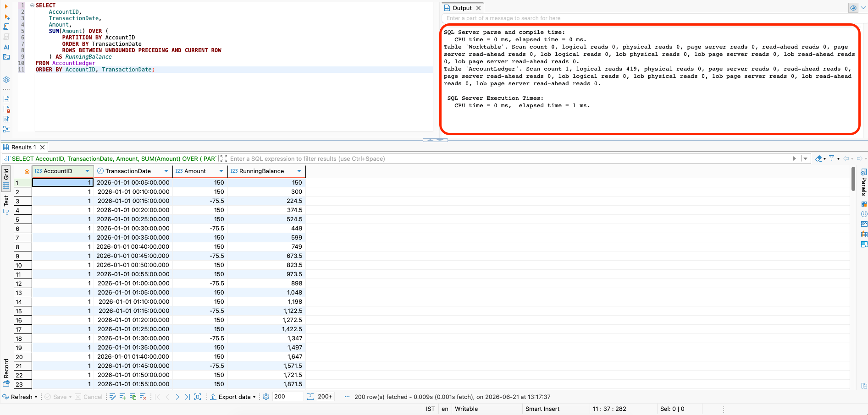Jump to last row of results
This screenshot has height=415, width=868.
pos(187,397)
